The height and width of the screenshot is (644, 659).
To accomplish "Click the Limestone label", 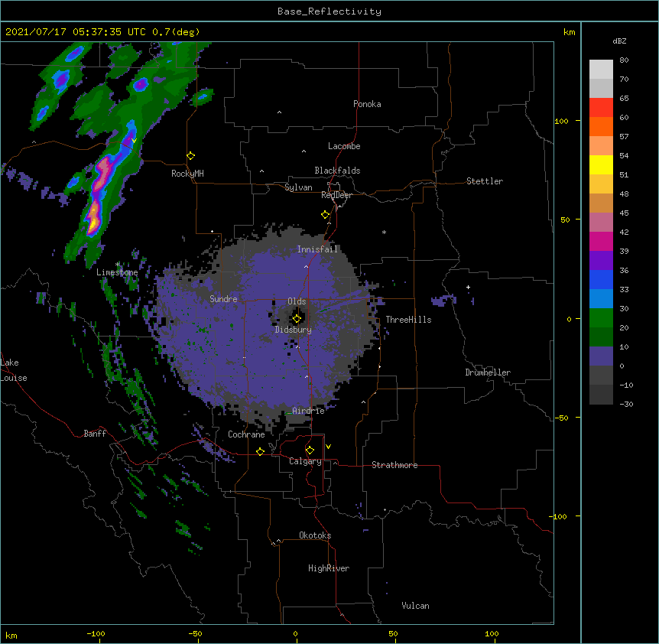I will [117, 272].
